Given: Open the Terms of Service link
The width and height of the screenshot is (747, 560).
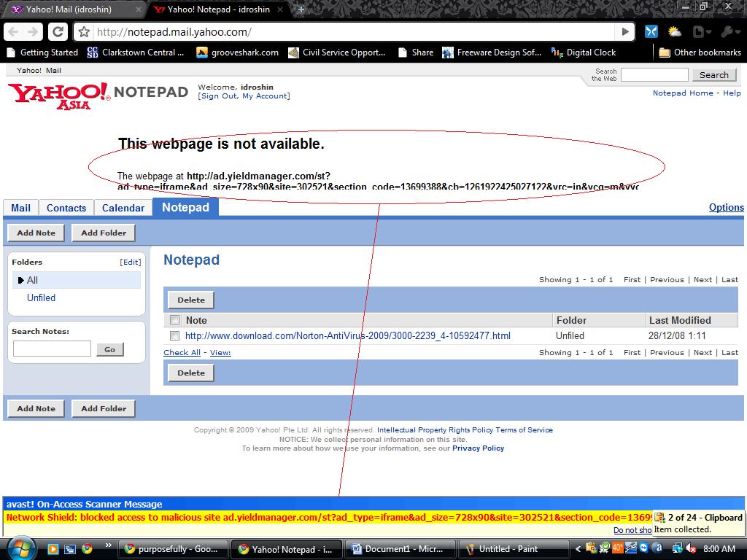Looking at the screenshot, I should (524, 430).
